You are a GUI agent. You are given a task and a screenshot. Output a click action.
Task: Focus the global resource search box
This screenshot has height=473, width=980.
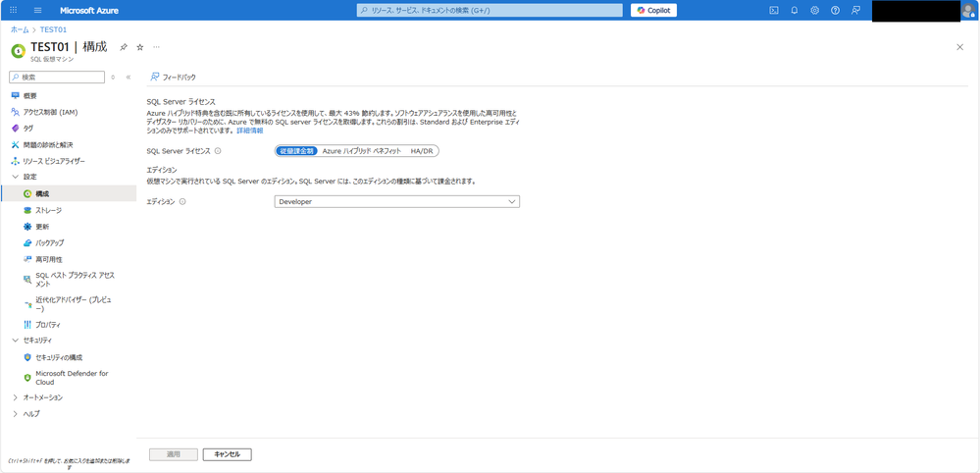pos(490,10)
